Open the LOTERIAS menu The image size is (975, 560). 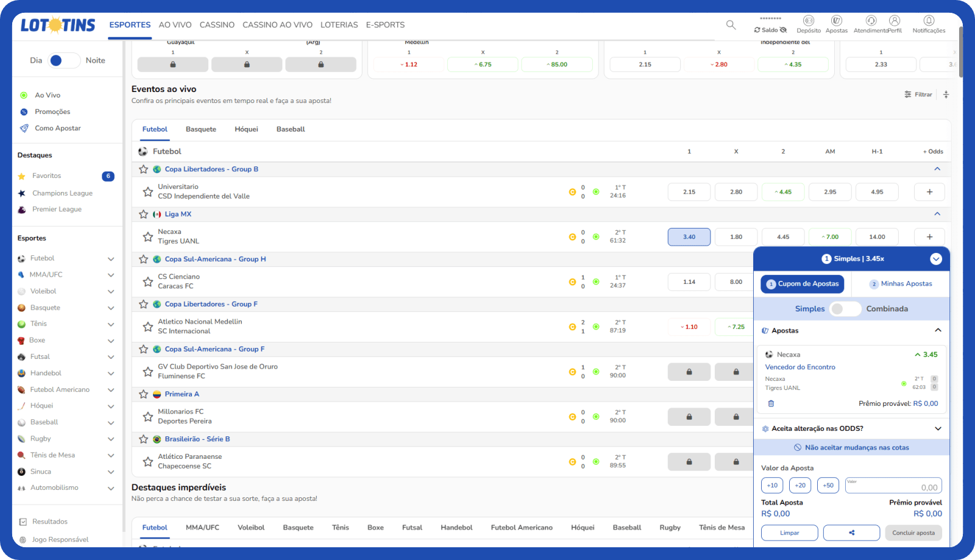tap(339, 25)
